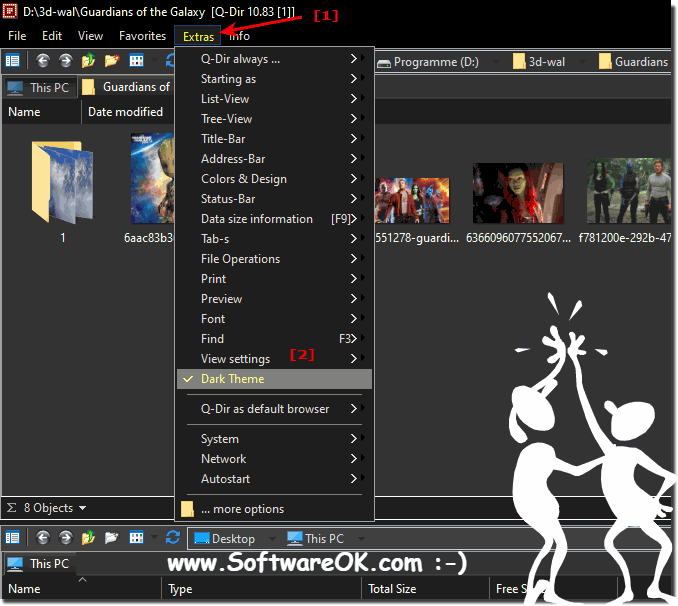Screen dimensions: 678x606
Task: Select '3d-wal' breadcrumb in address bar
Action: (x=539, y=62)
